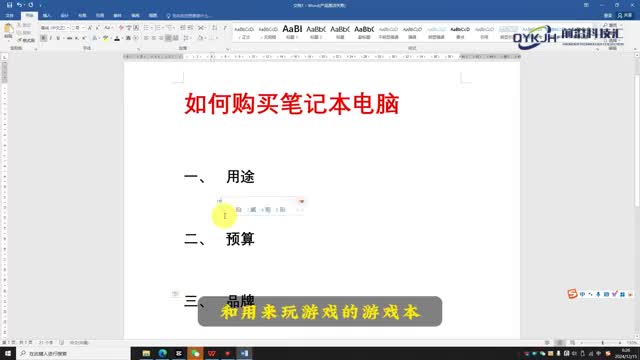Screen dimensions: 640x360
Task: Click the Windows taskbar search box
Action: pyautogui.click(x=73, y=353)
